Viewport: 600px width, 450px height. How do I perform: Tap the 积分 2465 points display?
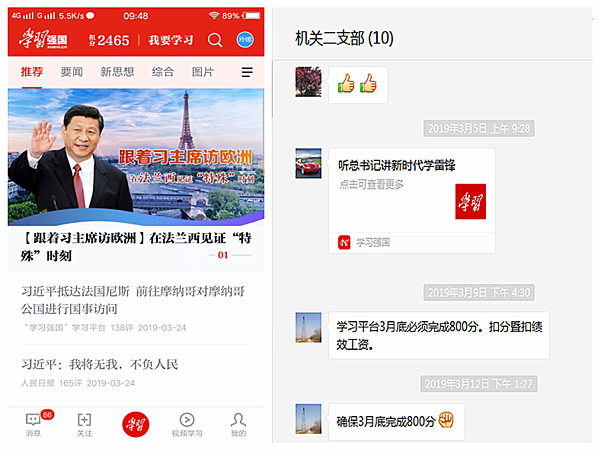click(109, 40)
